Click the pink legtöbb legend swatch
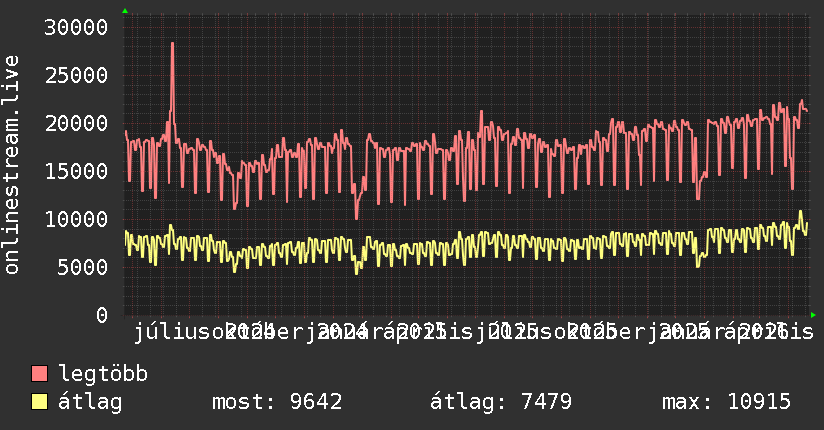824x430 pixels. point(39,374)
